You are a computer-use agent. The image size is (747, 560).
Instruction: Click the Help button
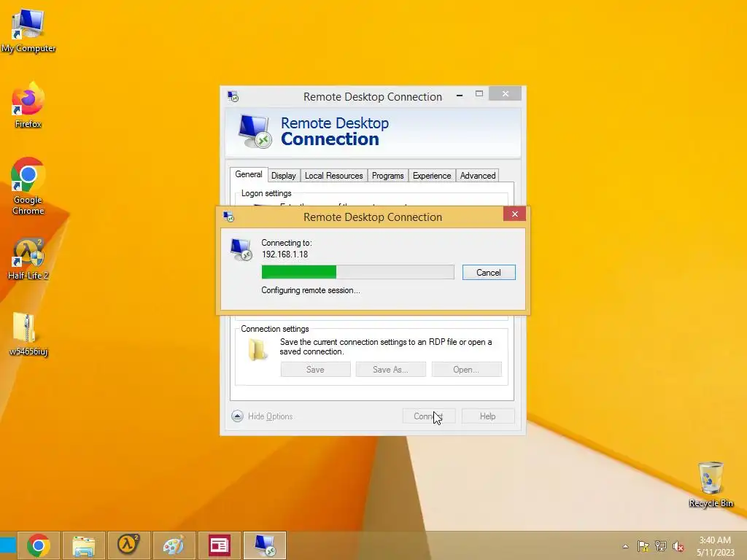click(x=488, y=416)
